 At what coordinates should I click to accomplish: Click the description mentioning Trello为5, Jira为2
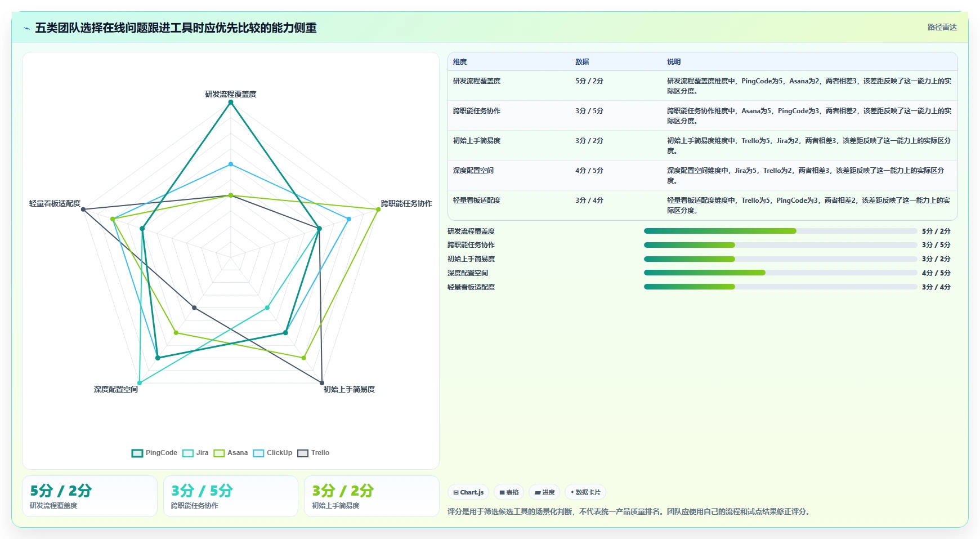809,146
